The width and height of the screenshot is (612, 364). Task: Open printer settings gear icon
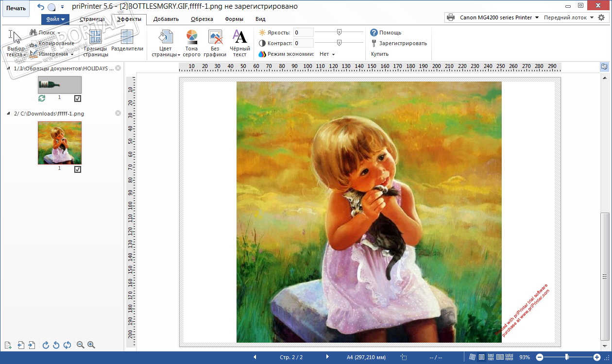click(x=601, y=17)
